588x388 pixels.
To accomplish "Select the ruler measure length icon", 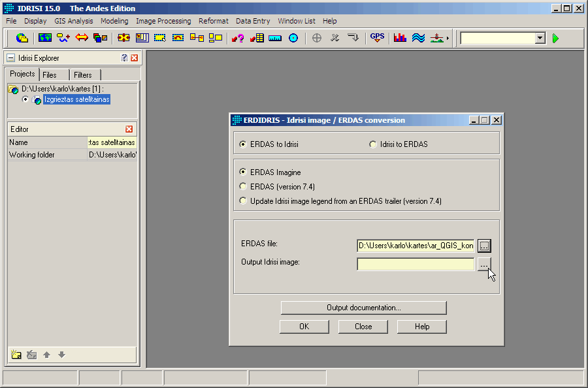I will [275, 38].
